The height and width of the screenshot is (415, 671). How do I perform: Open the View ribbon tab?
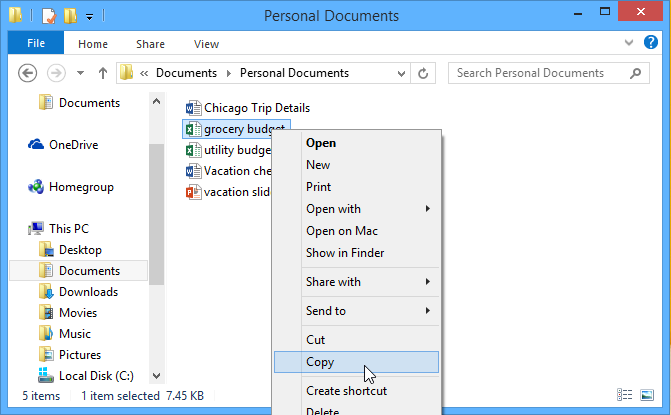click(x=206, y=44)
